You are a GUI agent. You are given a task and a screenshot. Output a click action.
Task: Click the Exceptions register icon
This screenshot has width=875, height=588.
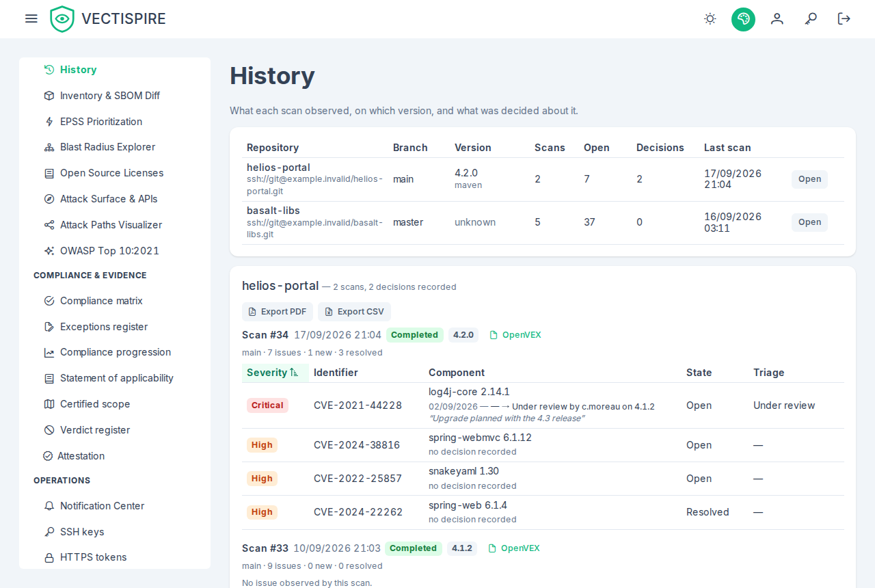coord(49,327)
